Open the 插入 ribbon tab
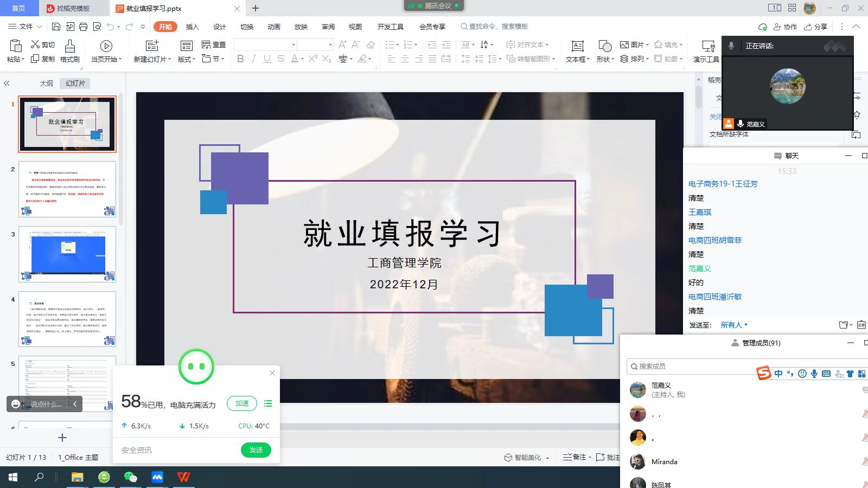The width and height of the screenshot is (868, 488). (192, 27)
